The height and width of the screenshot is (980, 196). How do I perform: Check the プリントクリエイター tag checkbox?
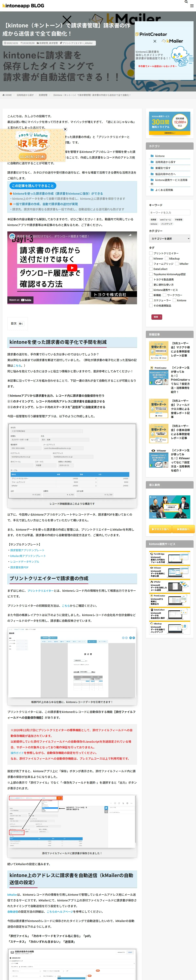151,253
